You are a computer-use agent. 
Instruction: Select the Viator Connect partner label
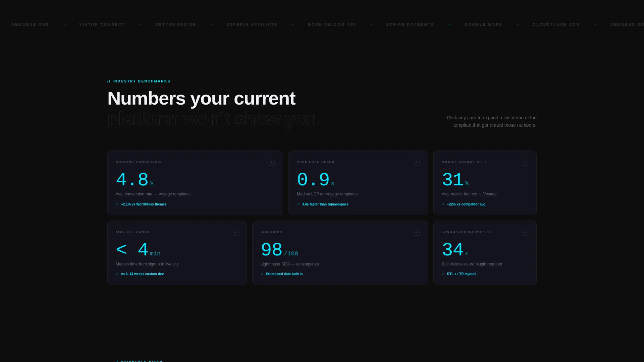(102, 24)
